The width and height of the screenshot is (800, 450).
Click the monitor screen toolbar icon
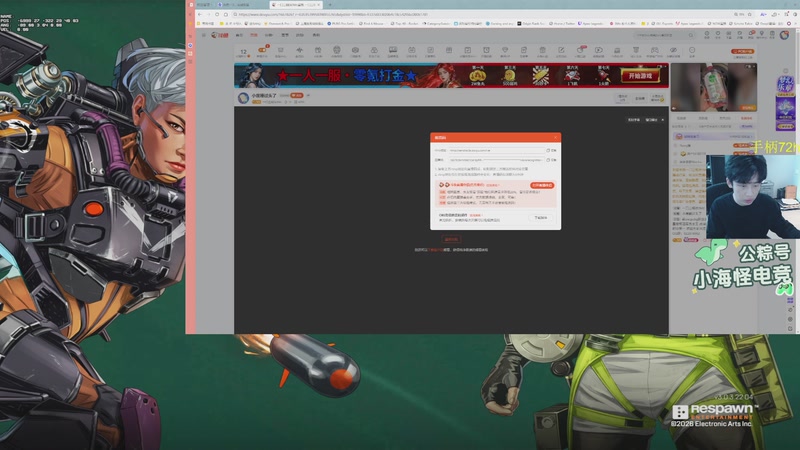click(393, 50)
